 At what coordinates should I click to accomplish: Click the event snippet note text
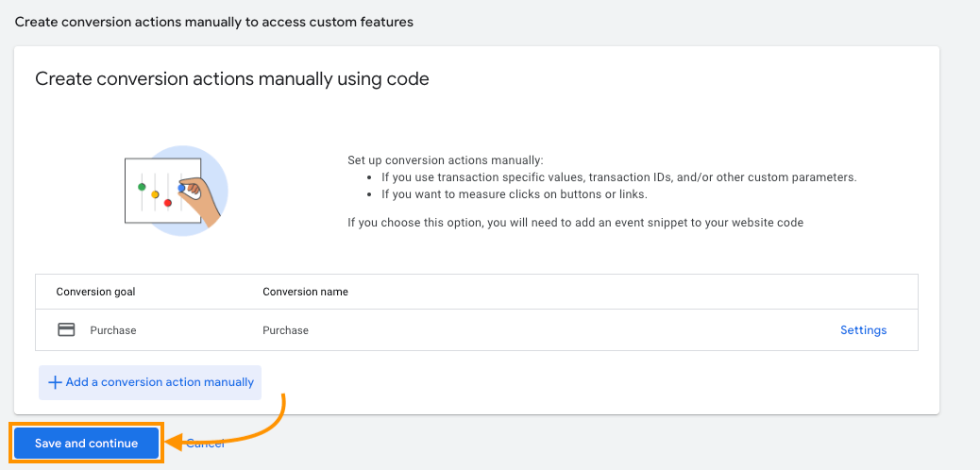click(x=575, y=222)
